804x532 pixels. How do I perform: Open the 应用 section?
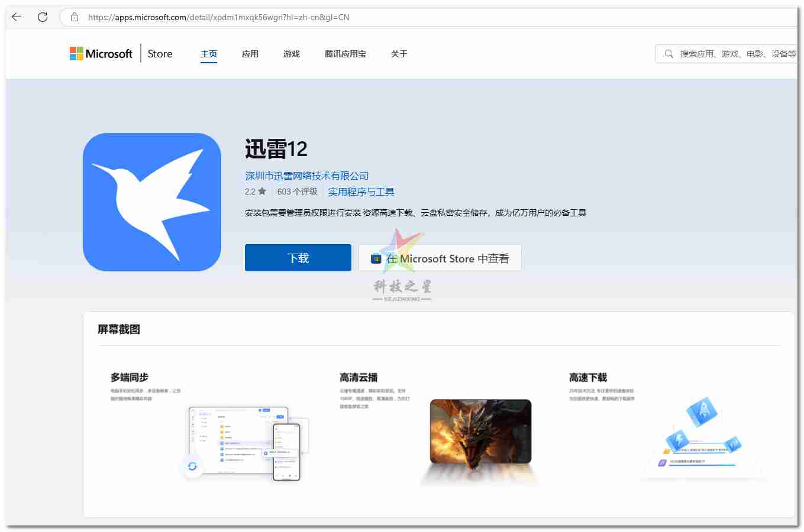250,53
